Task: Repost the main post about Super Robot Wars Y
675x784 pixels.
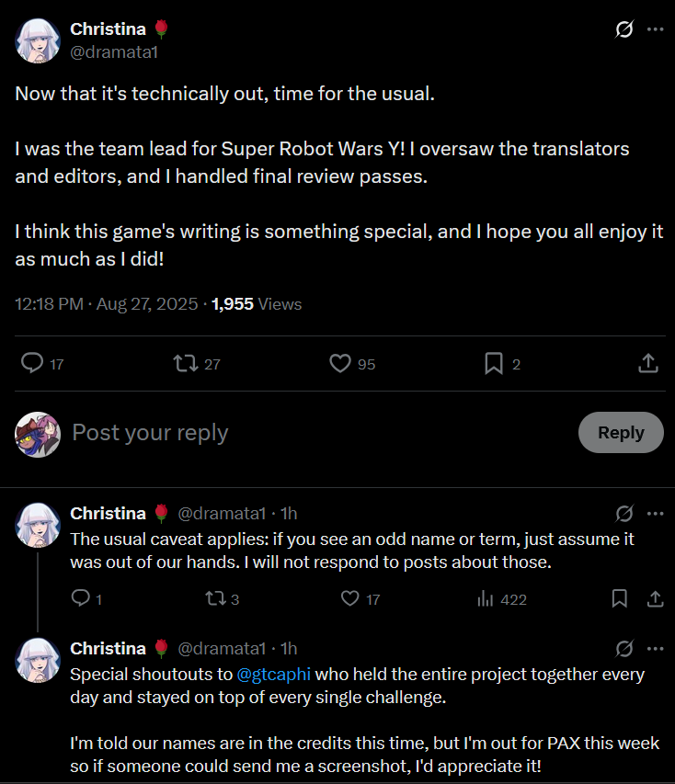Action: (x=187, y=364)
